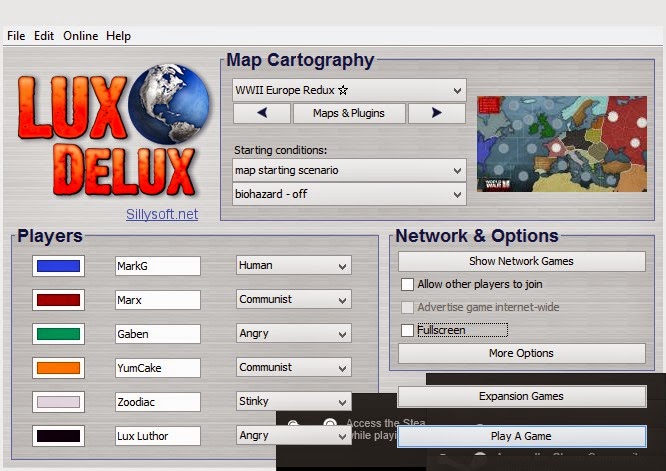Expand the map starting scenario dropdown
Image resolution: width=666 pixels, height=471 pixels.
(349, 170)
